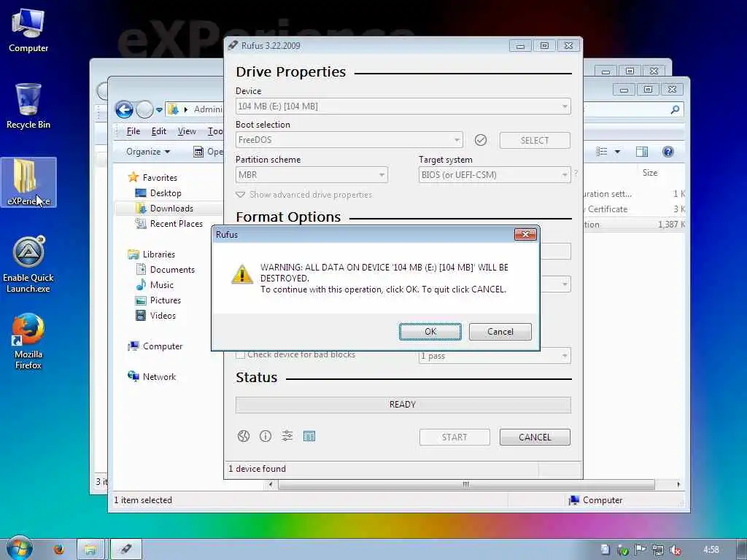Open the Organize dropdown in Explorer

click(x=147, y=152)
